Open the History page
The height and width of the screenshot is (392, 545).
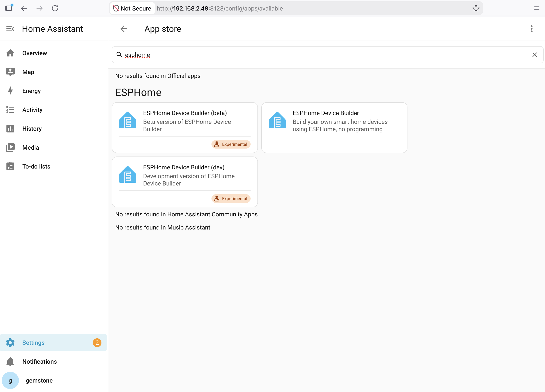click(53, 129)
